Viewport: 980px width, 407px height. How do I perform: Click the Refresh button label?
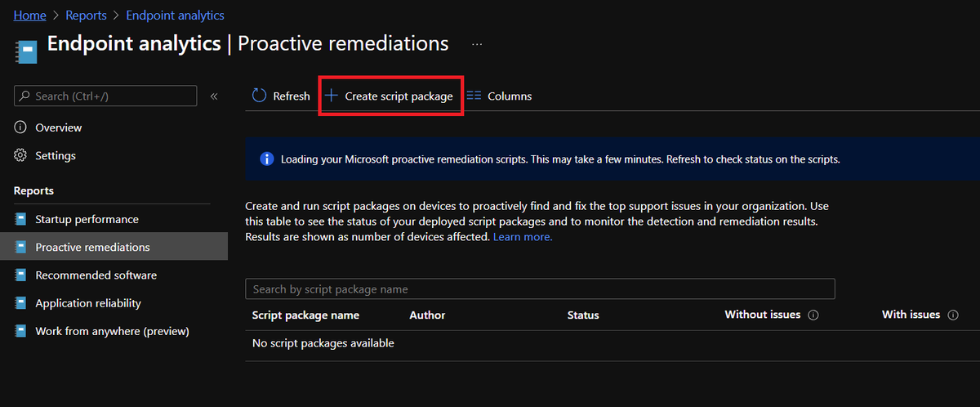pos(292,96)
